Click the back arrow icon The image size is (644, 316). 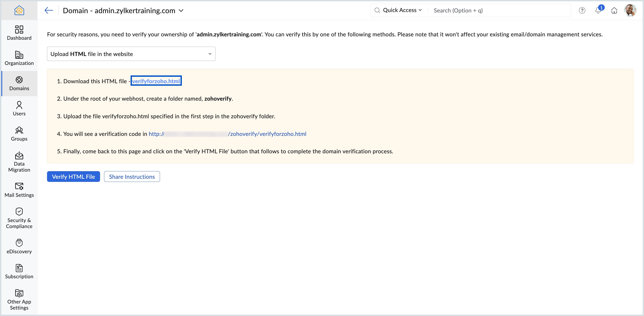(49, 10)
